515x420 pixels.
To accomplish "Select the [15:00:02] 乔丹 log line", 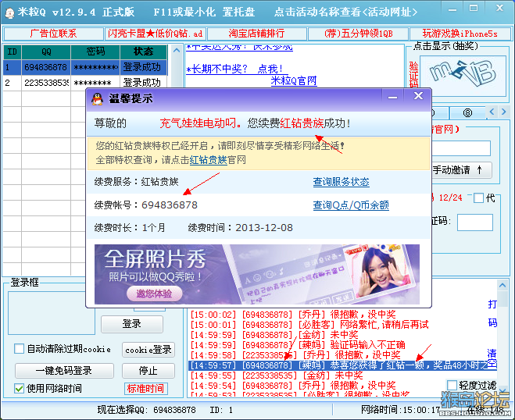I will [x=293, y=315].
